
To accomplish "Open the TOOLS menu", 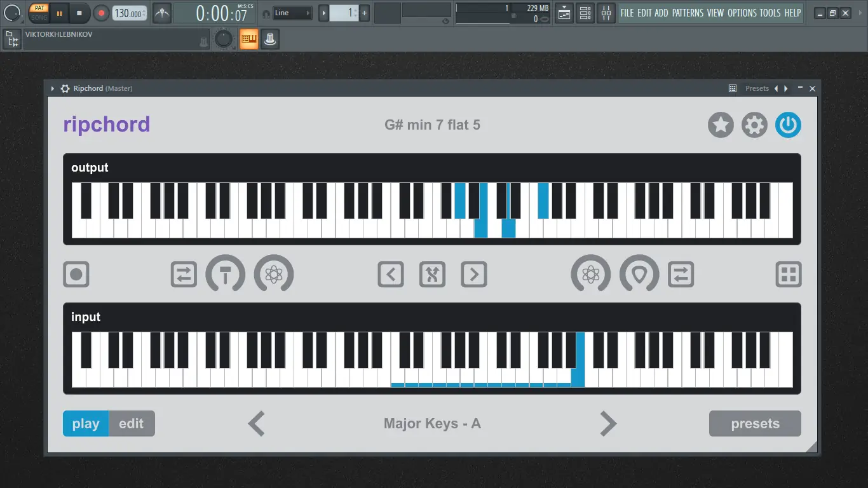I will (x=770, y=13).
